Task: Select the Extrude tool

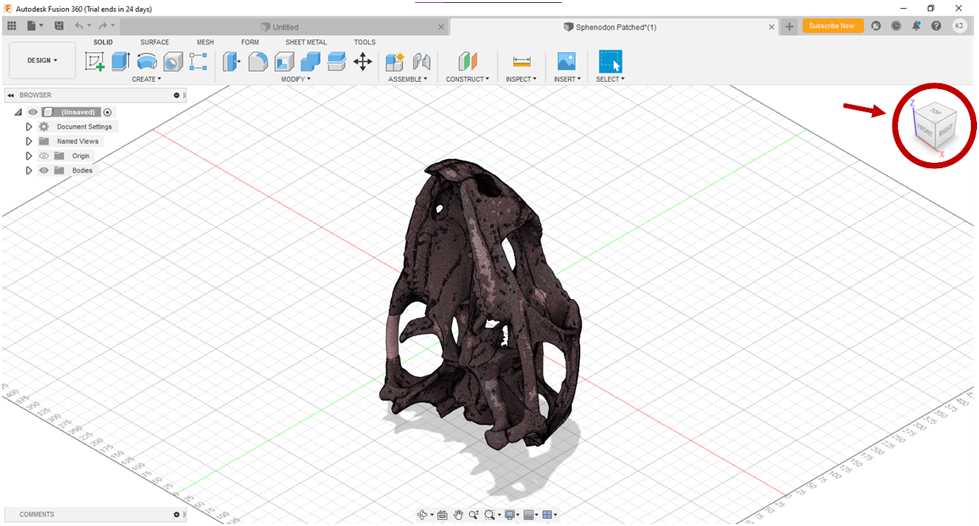Action: [x=121, y=61]
